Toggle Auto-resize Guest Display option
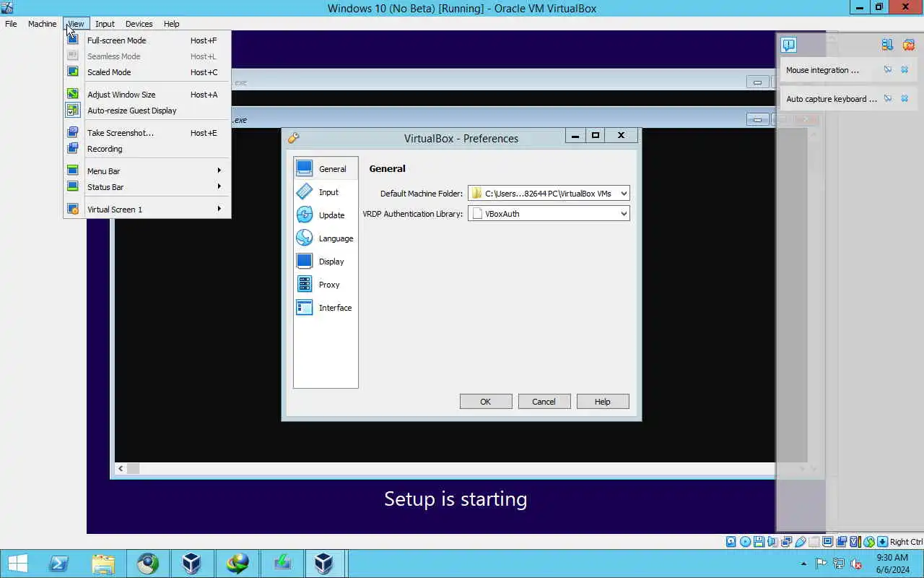The height and width of the screenshot is (578, 924). 147,111
